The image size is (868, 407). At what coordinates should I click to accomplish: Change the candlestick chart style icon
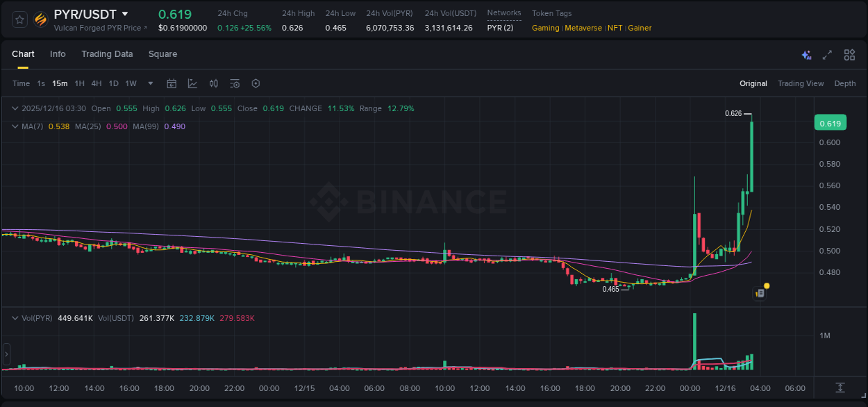click(x=214, y=83)
